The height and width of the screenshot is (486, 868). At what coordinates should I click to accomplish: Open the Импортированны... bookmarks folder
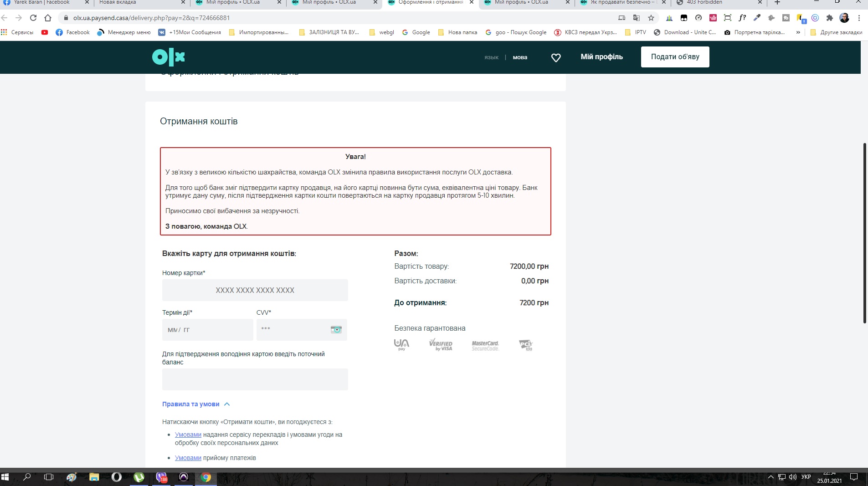pyautogui.click(x=258, y=32)
